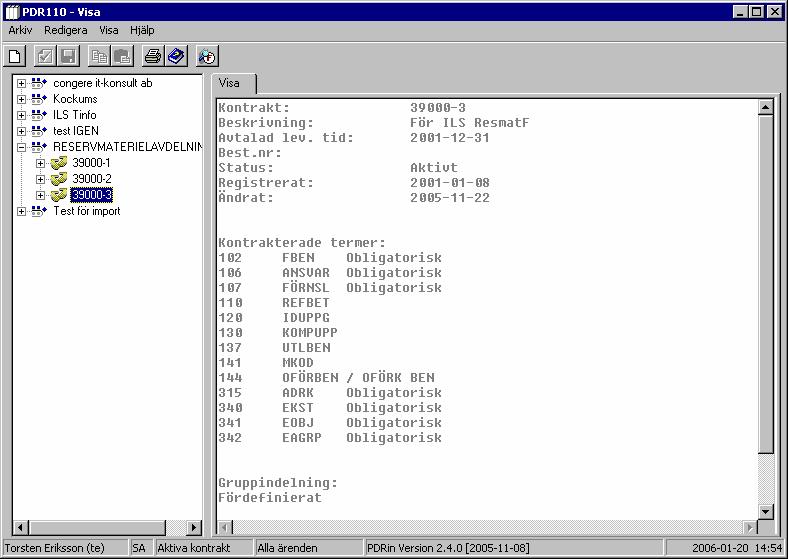Screen dimensions: 788x559
Task: Click left arrow of details pane horizontal scrollbar
Action: 225,527
